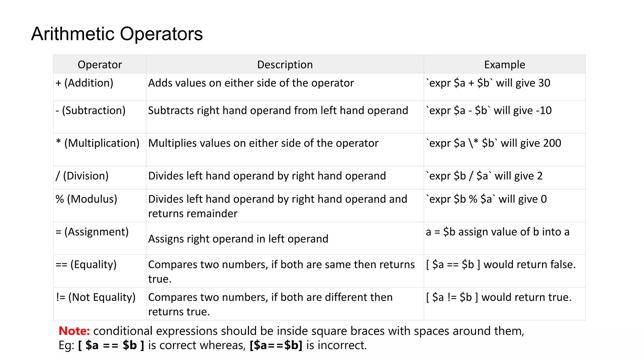Image resolution: width=644 pixels, height=362 pixels.
Task: Click the "% (Modulus)" operator cell
Action: tap(86, 199)
